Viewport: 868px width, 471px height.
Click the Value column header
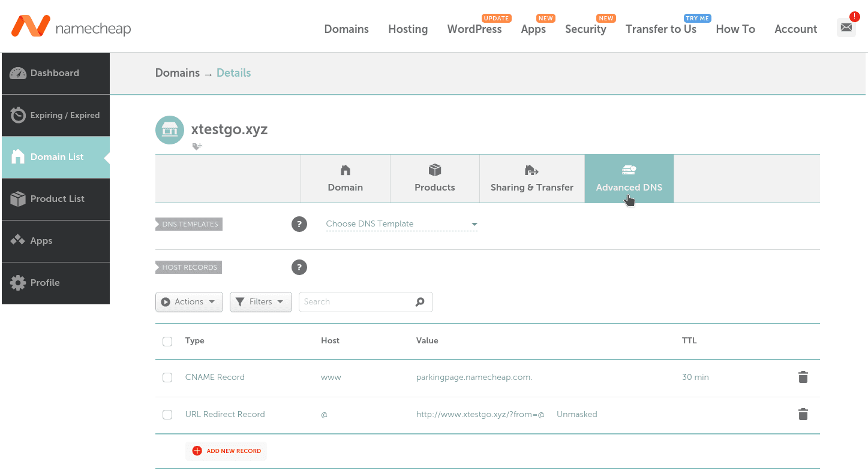click(x=427, y=341)
